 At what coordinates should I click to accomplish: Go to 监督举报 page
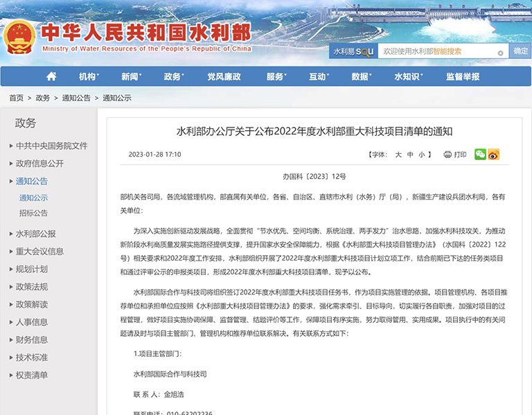click(x=463, y=77)
